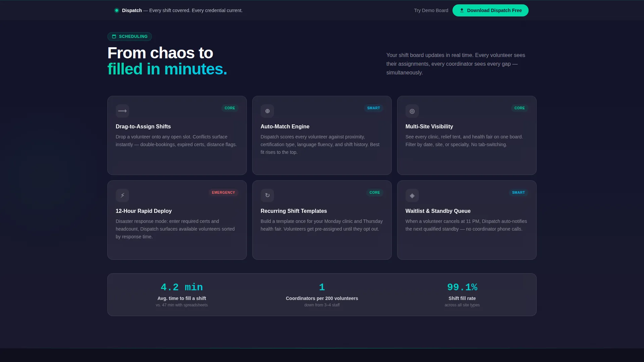The width and height of the screenshot is (644, 362).
Task: Click the refresh icon on Recurring Shift Templates card
Action: [267, 195]
